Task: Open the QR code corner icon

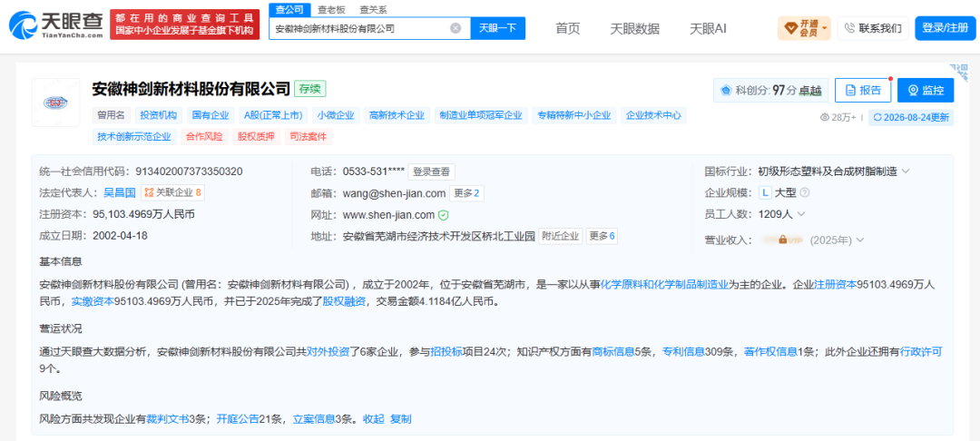Action: (x=958, y=71)
